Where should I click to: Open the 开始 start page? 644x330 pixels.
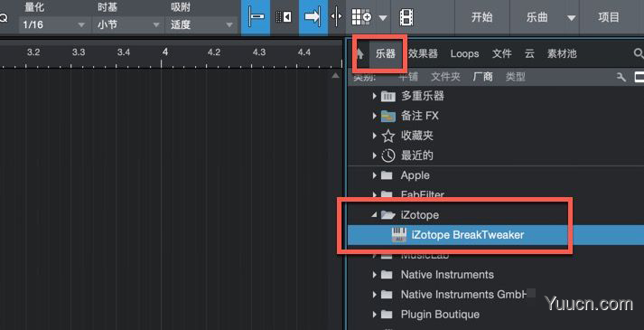(x=481, y=17)
